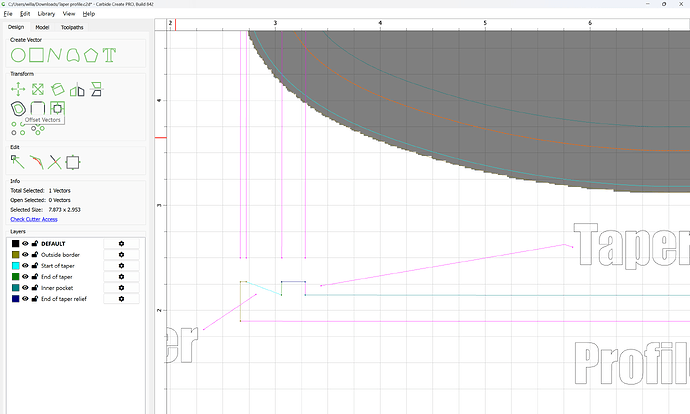The width and height of the screenshot is (690, 414).
Task: Lock the Inner pocket layer
Action: coord(35,288)
